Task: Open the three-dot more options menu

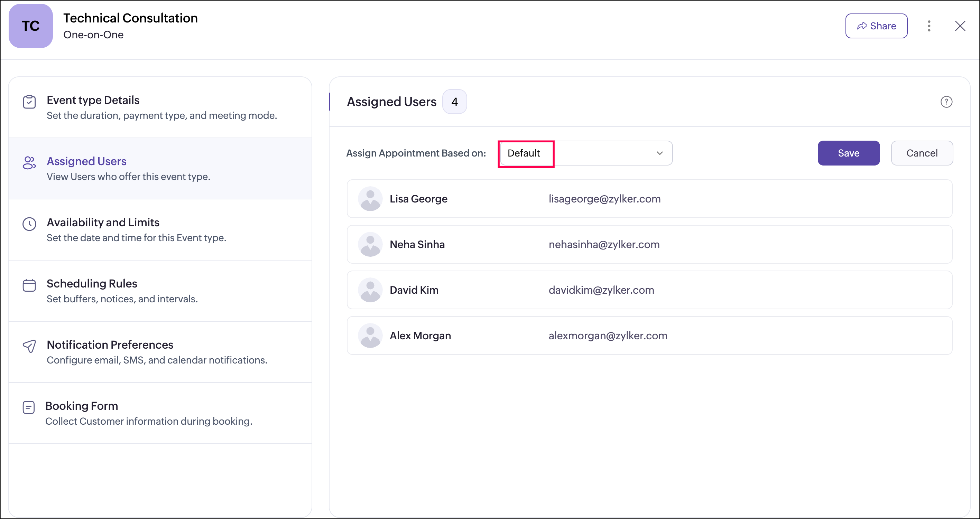Action: pyautogui.click(x=929, y=26)
